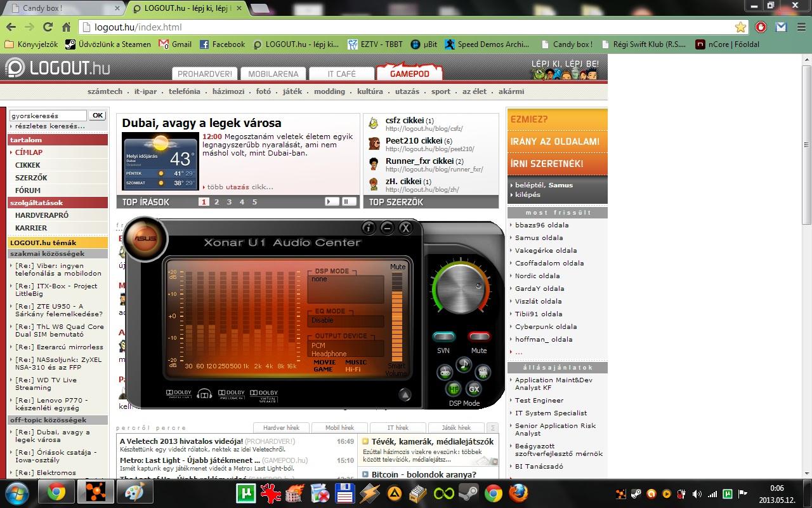Open the nCore Főoldal bookmark
Image resolution: width=812 pixels, height=508 pixels.
point(727,44)
